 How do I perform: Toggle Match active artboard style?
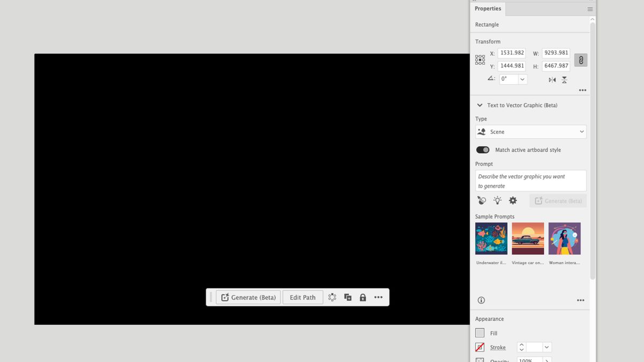click(x=482, y=149)
